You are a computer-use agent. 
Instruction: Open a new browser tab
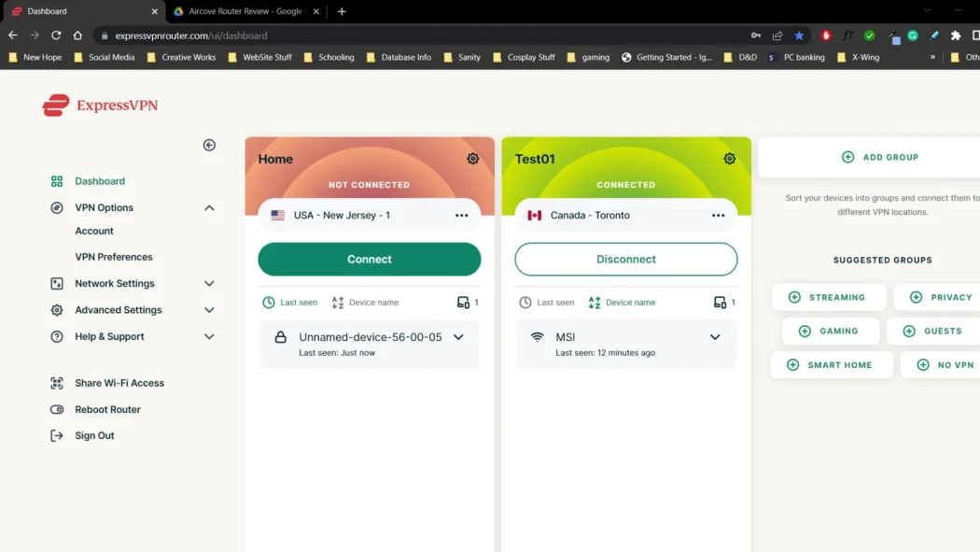tap(342, 11)
